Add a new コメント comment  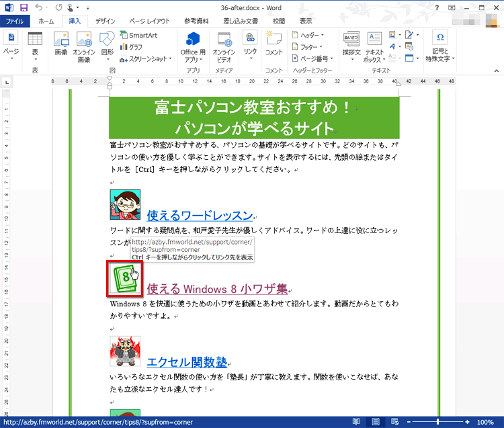(x=274, y=44)
